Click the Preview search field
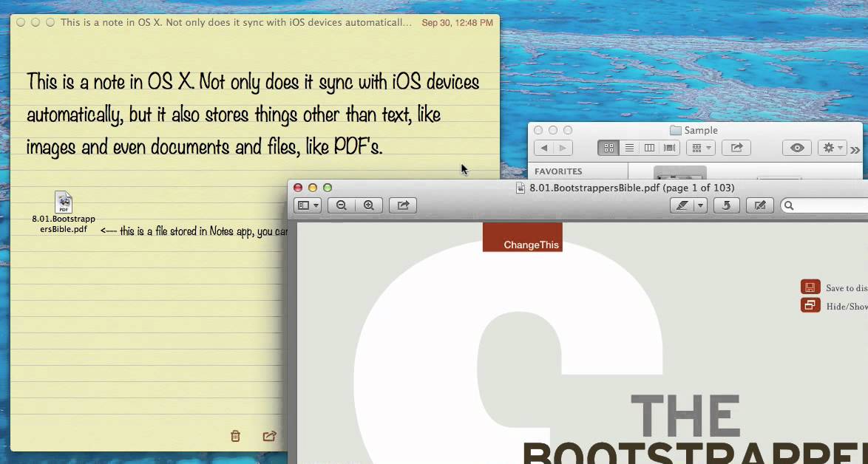The height and width of the screenshot is (464, 868). [824, 205]
